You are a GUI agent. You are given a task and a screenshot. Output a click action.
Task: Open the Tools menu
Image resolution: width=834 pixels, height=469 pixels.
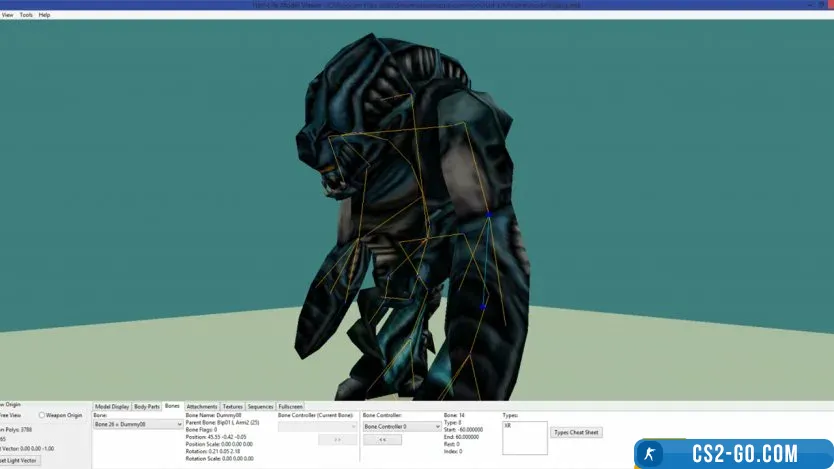point(26,15)
